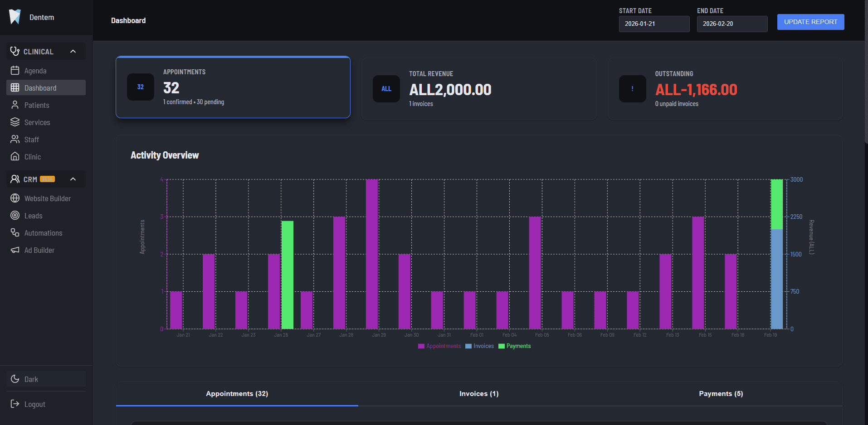Click the UPDATE REPORT button
868x425 pixels.
(810, 22)
